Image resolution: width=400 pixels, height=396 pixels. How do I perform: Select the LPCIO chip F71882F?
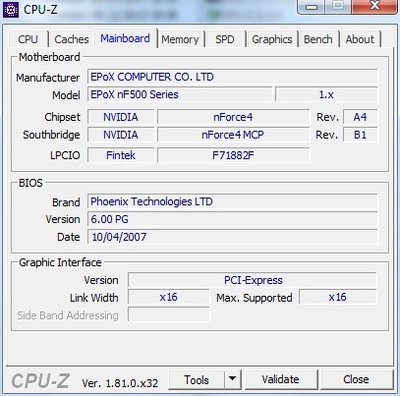point(233,155)
